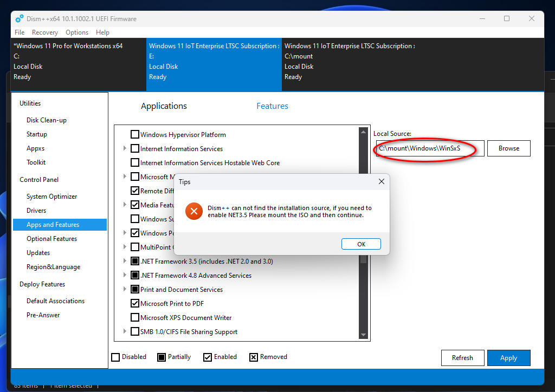The height and width of the screenshot is (392, 555).
Task: Expand Internet Information Services tree node
Action: tap(125, 148)
